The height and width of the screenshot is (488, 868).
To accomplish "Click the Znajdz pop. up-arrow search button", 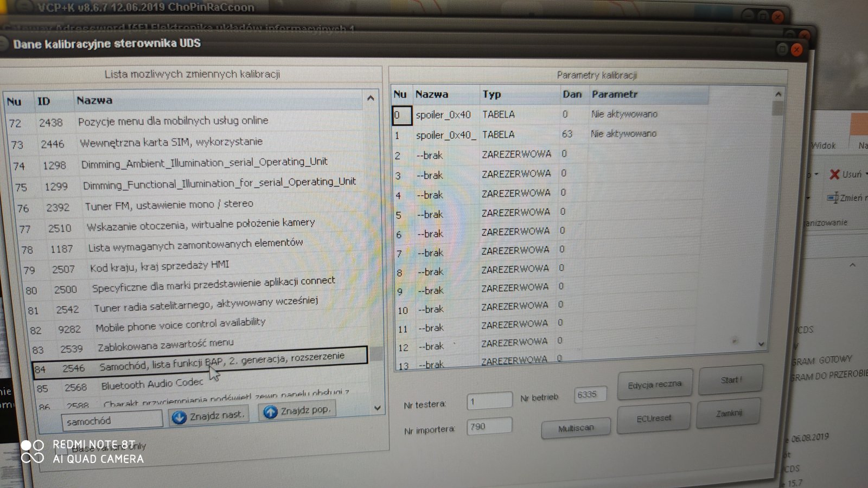I will (297, 411).
